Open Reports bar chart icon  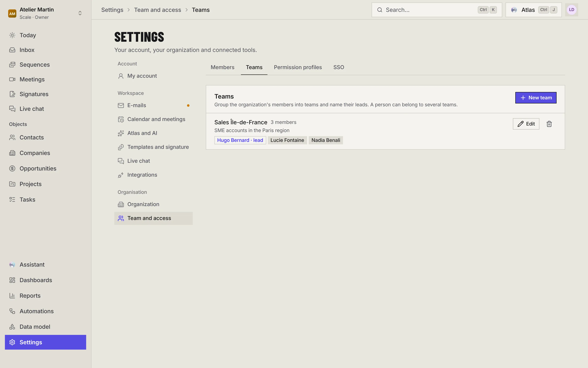(12, 296)
